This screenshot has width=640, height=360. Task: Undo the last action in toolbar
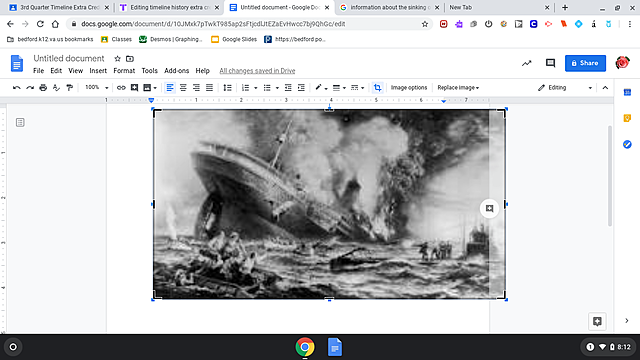[x=17, y=87]
